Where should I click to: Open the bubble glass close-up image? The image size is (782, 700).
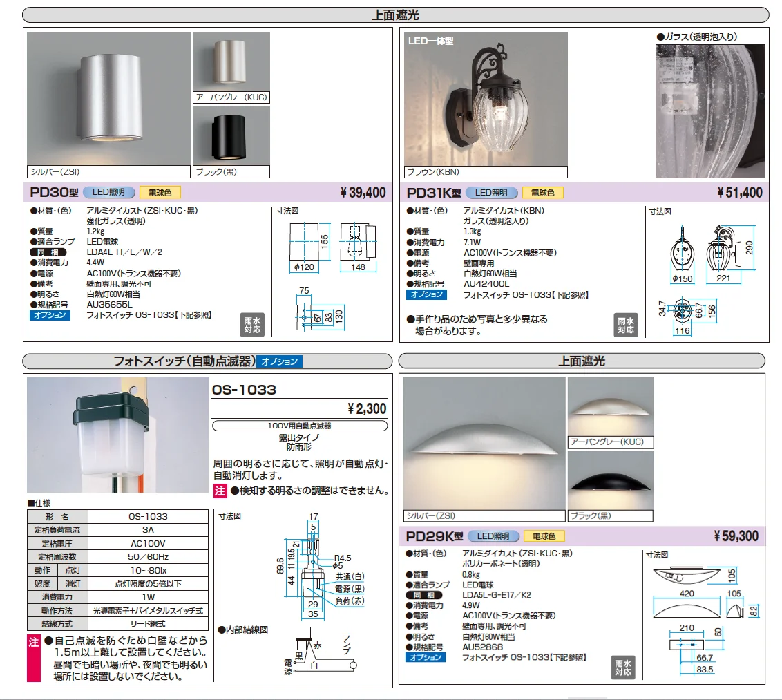710,111
